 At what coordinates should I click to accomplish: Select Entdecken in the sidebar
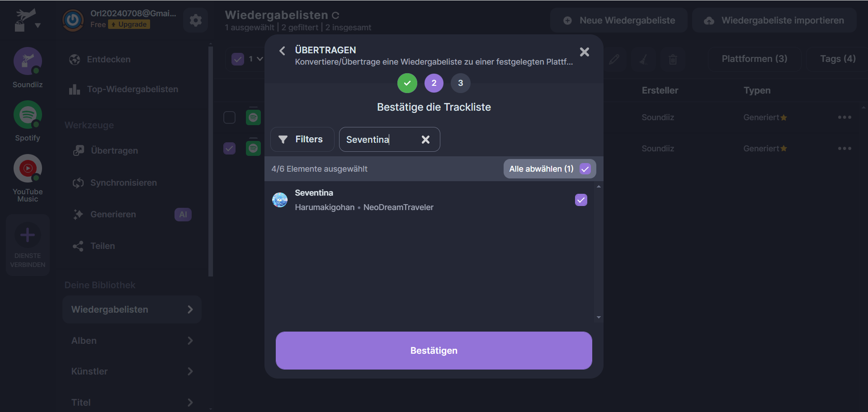[108, 59]
